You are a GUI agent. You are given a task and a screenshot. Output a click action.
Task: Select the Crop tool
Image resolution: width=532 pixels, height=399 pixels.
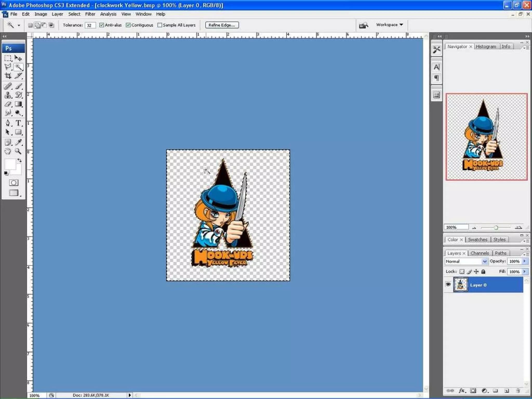tap(8, 76)
